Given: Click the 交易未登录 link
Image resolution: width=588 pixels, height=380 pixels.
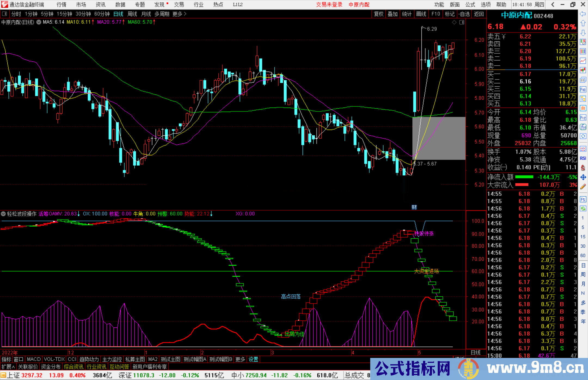Looking at the screenshot, I should pyautogui.click(x=329, y=5).
